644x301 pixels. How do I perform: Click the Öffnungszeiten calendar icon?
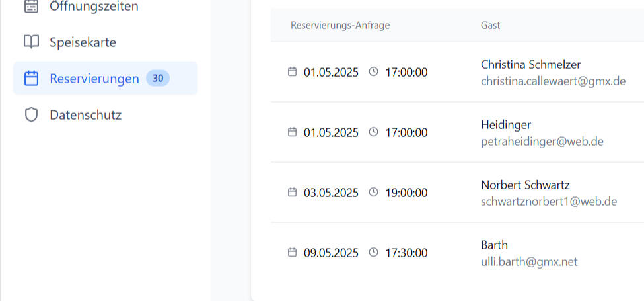click(x=31, y=7)
